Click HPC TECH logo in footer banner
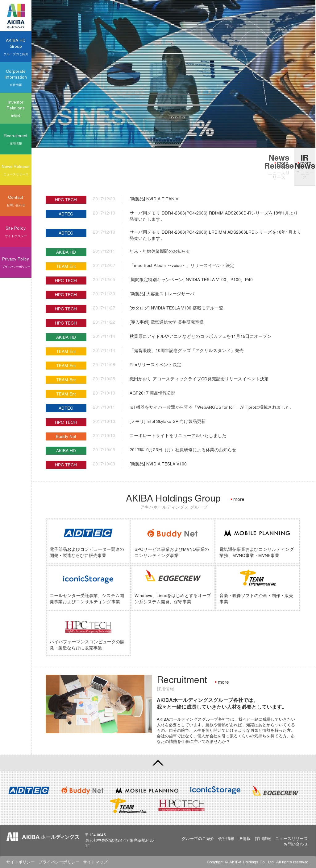This screenshot has width=316, height=868. (181, 805)
